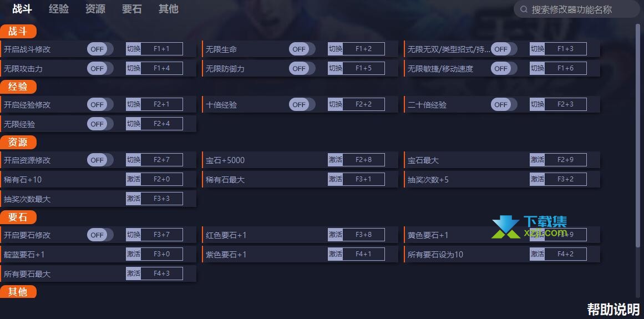Click the vertical scrollbar on right edge
The image size is (644, 319).
pos(638,135)
